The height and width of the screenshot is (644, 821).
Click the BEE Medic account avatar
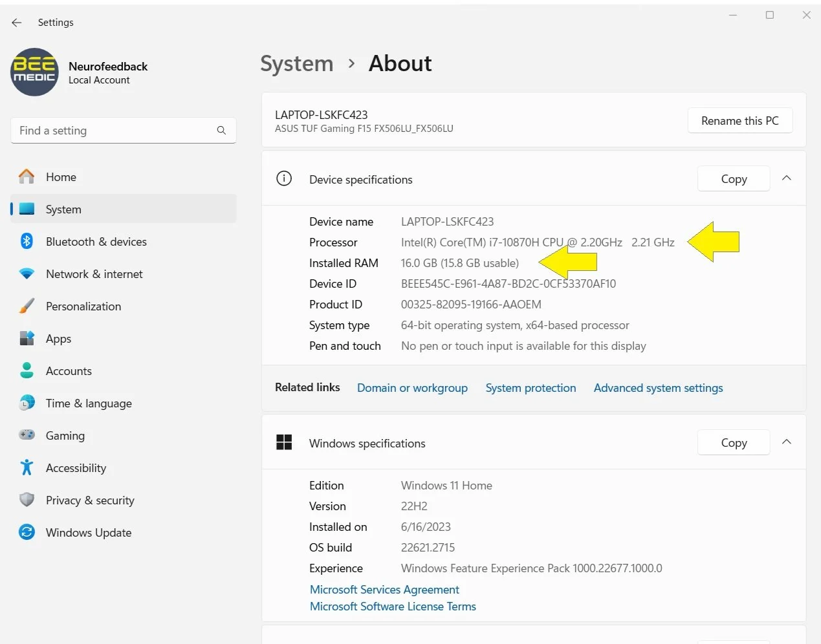[x=34, y=72]
